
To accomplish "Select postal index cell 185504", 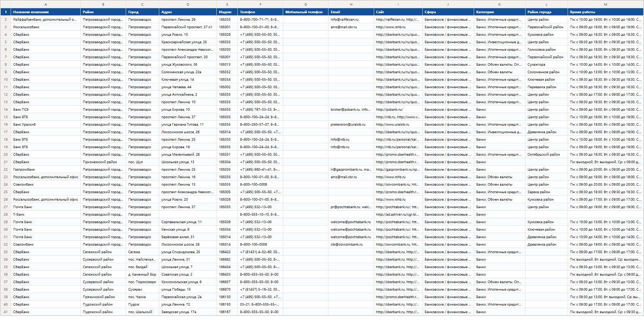I will (227, 162).
